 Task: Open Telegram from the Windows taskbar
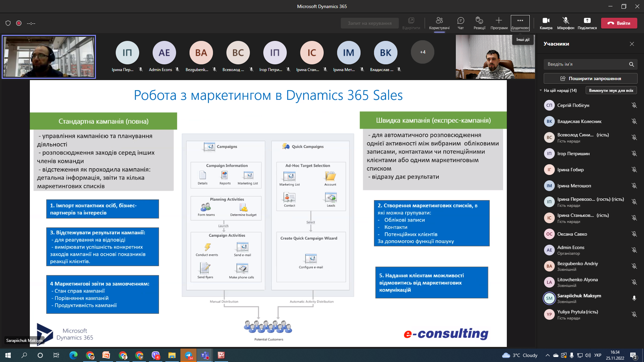click(189, 355)
